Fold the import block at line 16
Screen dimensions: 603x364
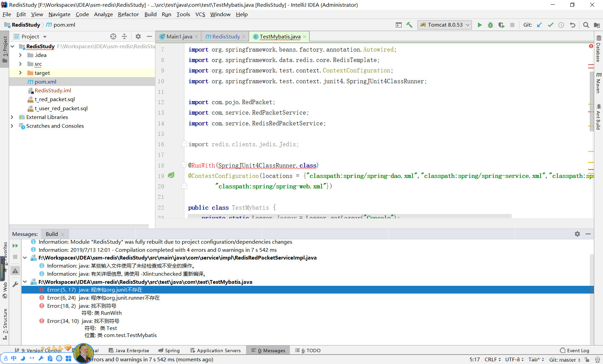click(184, 144)
